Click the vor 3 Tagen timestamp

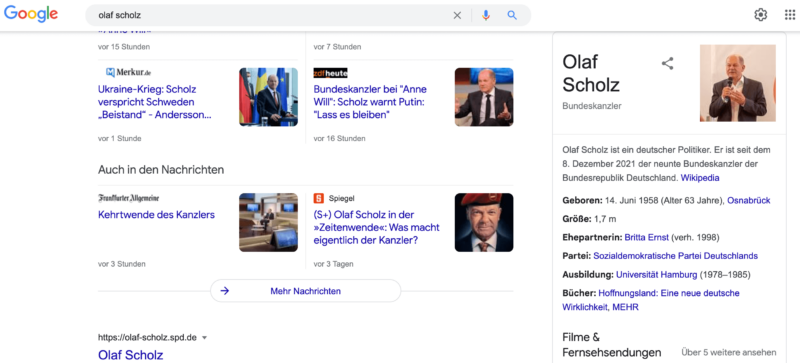click(x=333, y=264)
